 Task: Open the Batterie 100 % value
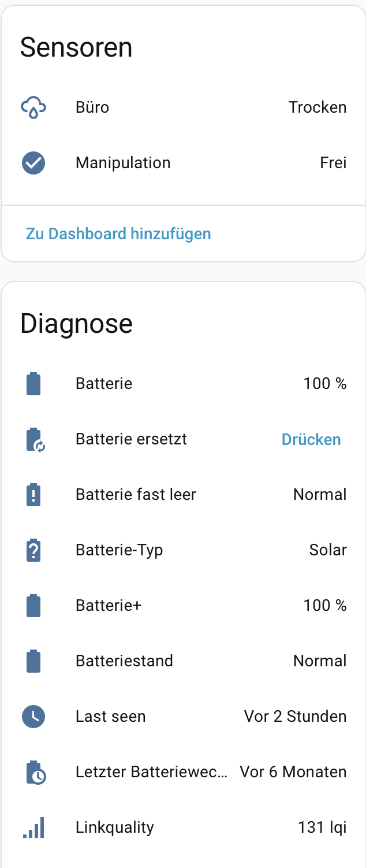(x=325, y=384)
